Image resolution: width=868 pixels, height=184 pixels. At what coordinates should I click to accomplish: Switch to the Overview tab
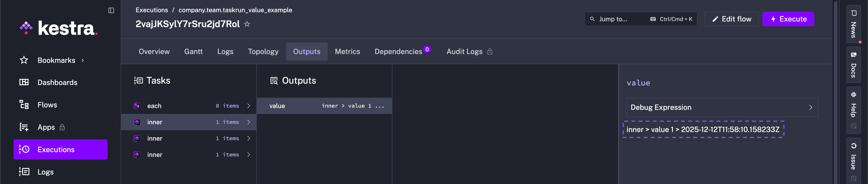(154, 52)
